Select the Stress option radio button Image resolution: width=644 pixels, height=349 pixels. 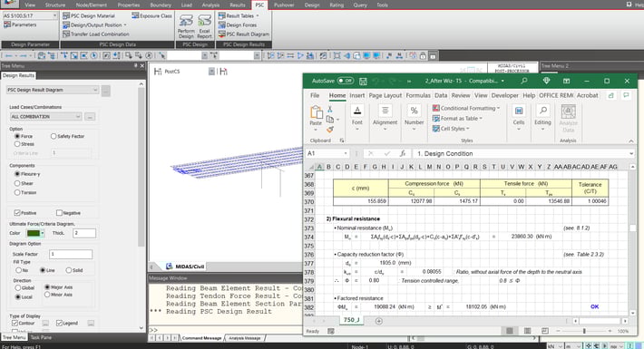click(x=17, y=144)
